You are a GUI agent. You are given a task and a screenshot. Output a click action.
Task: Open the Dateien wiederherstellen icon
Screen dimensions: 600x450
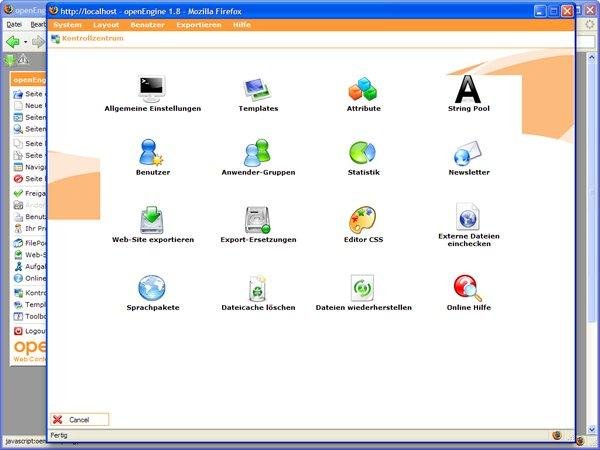tap(362, 288)
